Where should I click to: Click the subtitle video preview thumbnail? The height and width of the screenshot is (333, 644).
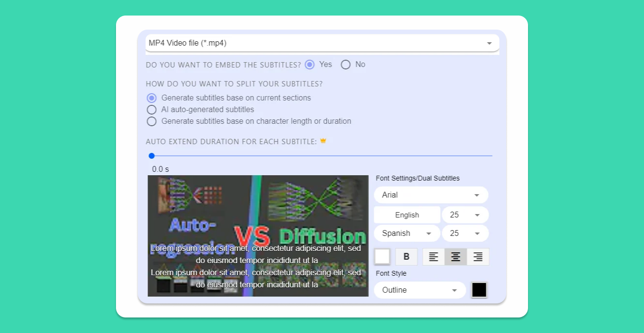pyautogui.click(x=258, y=236)
